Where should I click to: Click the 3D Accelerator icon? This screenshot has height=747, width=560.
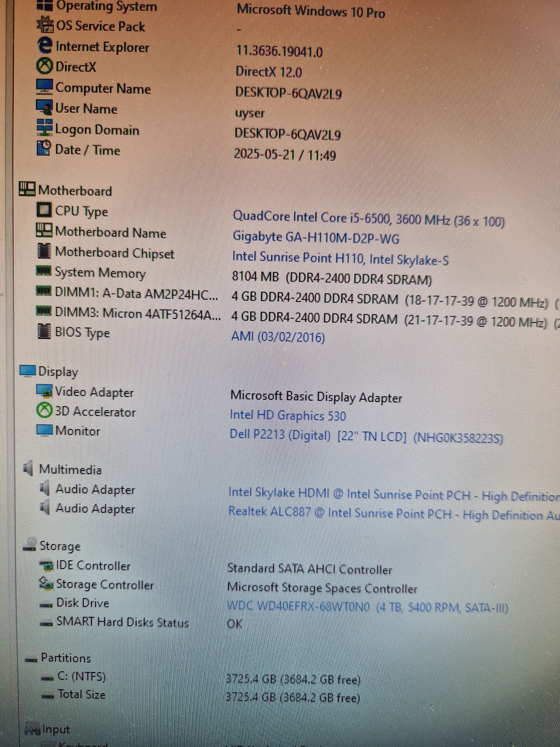pyautogui.click(x=44, y=410)
